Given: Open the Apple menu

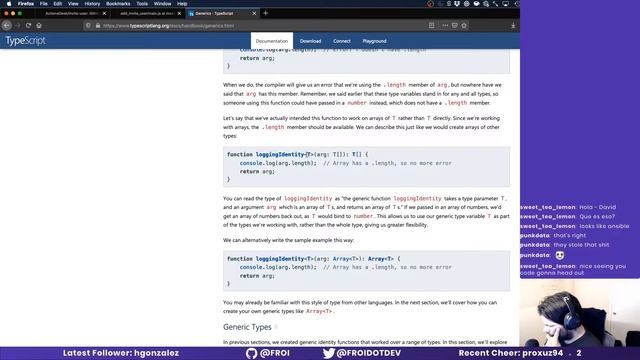Looking at the screenshot, I should coord(9,4).
